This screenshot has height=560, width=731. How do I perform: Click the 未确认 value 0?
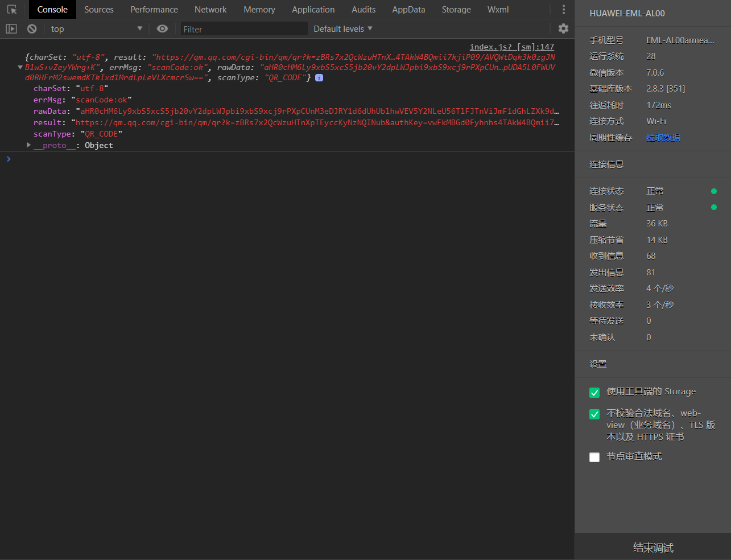(x=649, y=337)
